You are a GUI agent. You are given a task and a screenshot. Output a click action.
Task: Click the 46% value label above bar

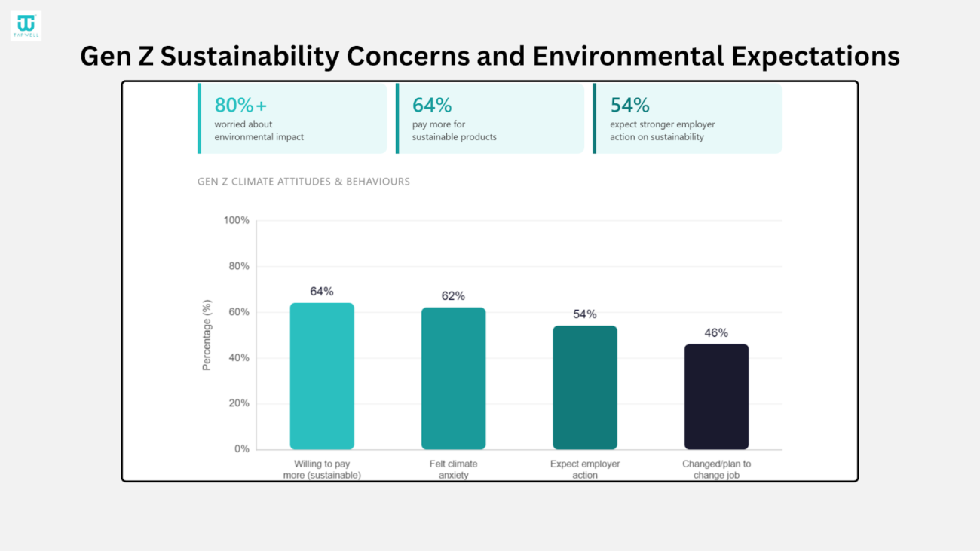pos(716,333)
